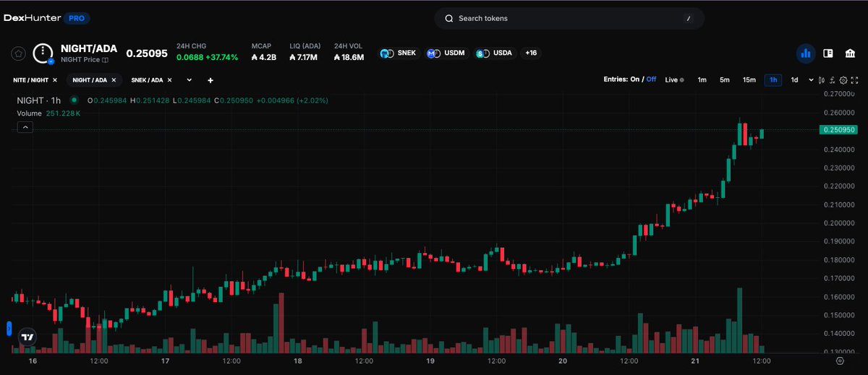Image resolution: width=868 pixels, height=375 pixels.
Task: Click the price axis at 0.200000
Action: (840, 223)
